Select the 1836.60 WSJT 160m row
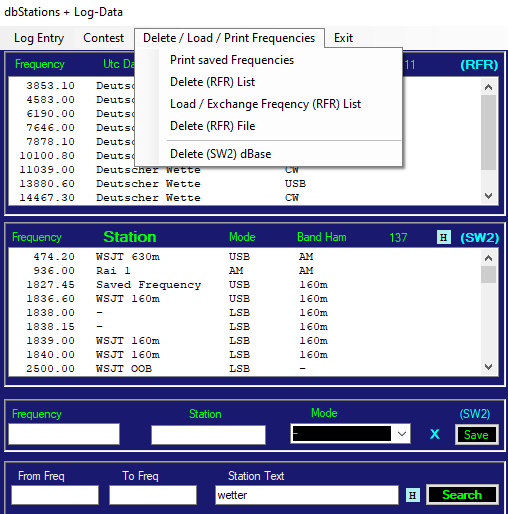The image size is (508, 514). pyautogui.click(x=245, y=299)
